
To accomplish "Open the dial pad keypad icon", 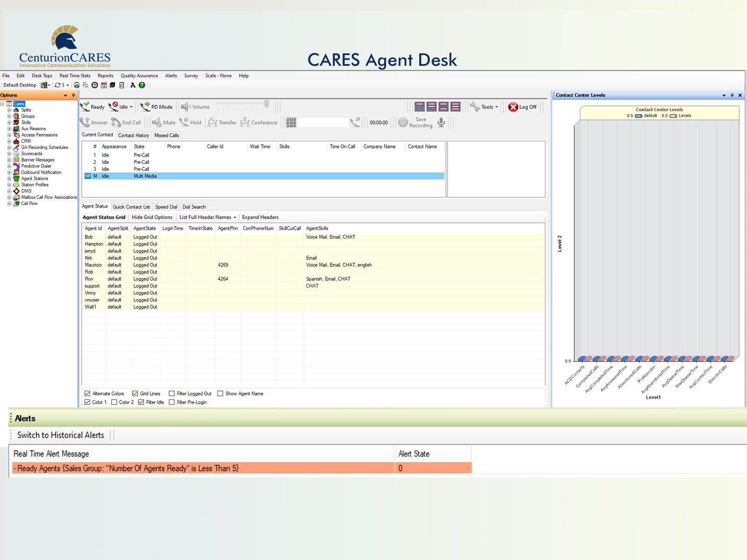I will pos(291,122).
